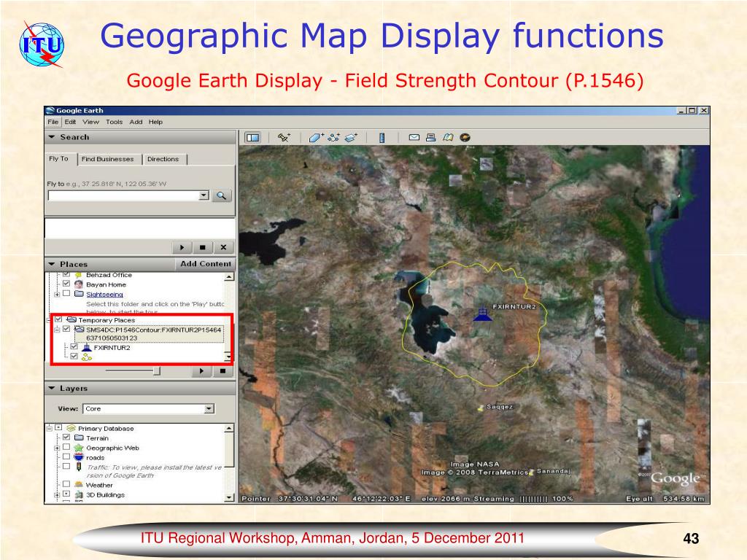Uncheck the Temporary Places checkbox
Image resolution: width=747 pixels, height=560 pixels.
[58, 319]
